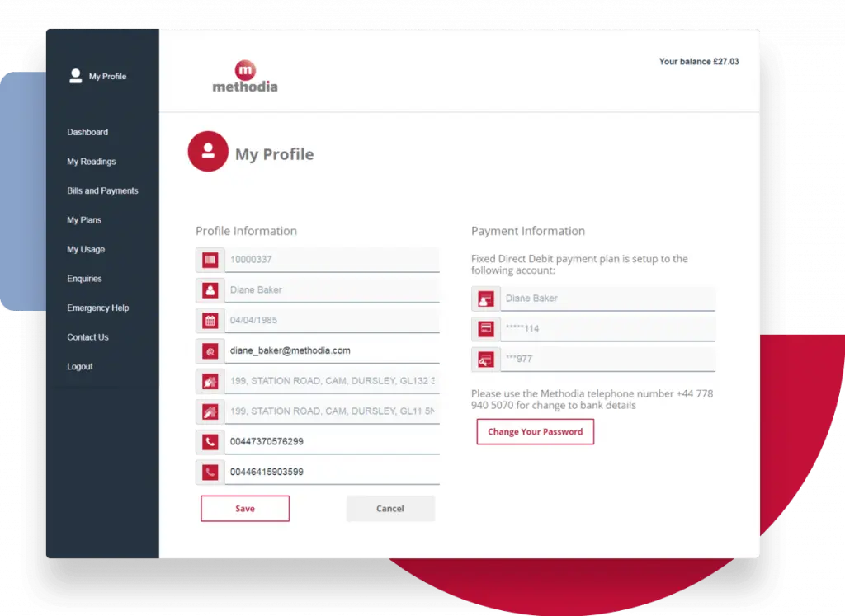Navigate to Enquiries

[84, 279]
